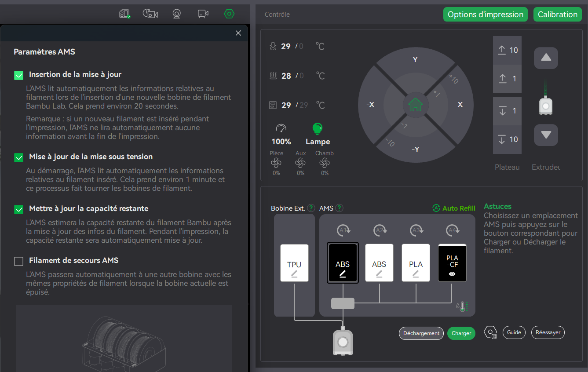Screen dimensions: 588x372
Task: Click the Charger button
Action: click(461, 333)
